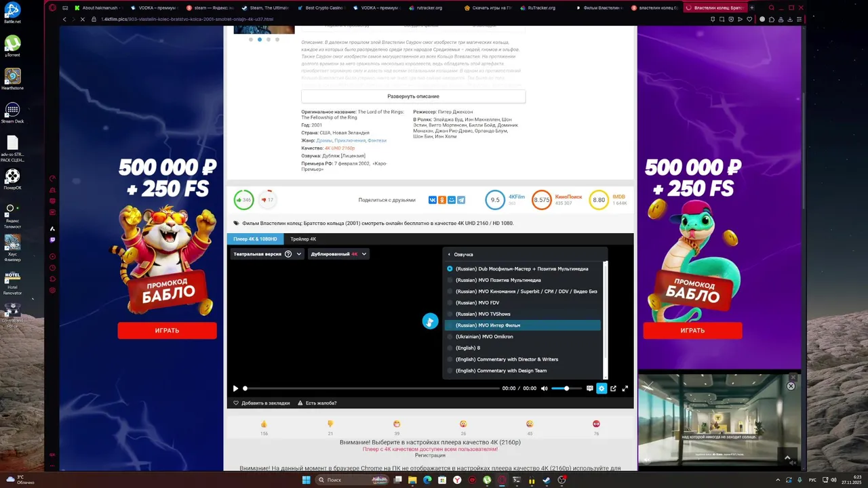Screen dimensions: 868x488
Task: Close the floating video ad
Action: point(791,386)
